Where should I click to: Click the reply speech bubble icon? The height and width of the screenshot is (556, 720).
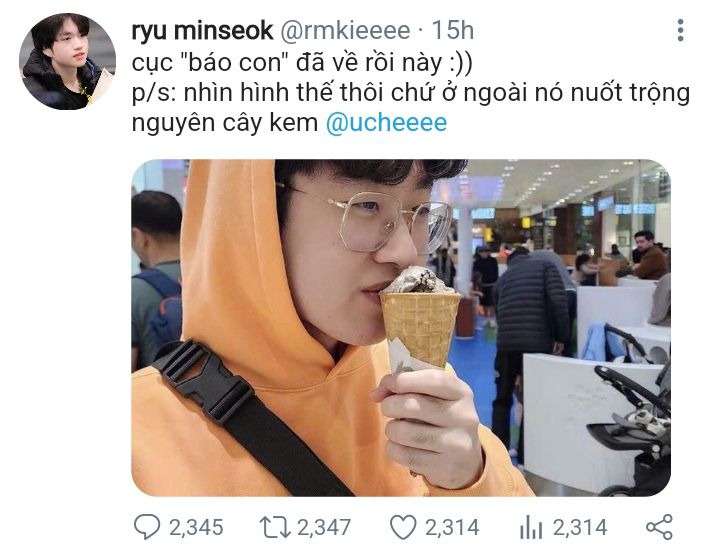click(x=147, y=527)
